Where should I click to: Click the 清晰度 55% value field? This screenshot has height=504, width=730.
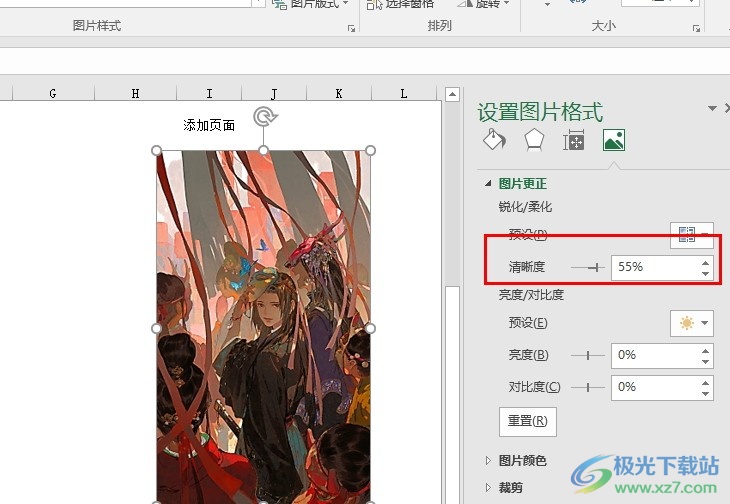pos(656,267)
